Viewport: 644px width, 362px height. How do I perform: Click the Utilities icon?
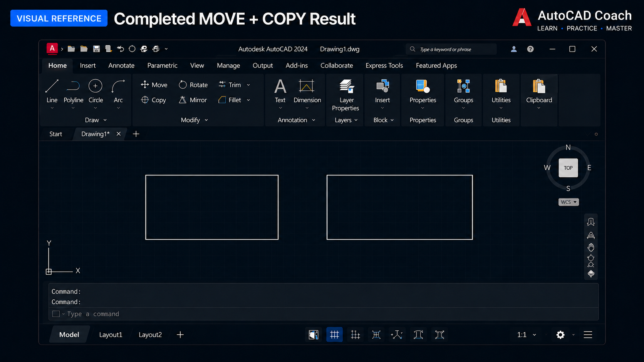(501, 92)
